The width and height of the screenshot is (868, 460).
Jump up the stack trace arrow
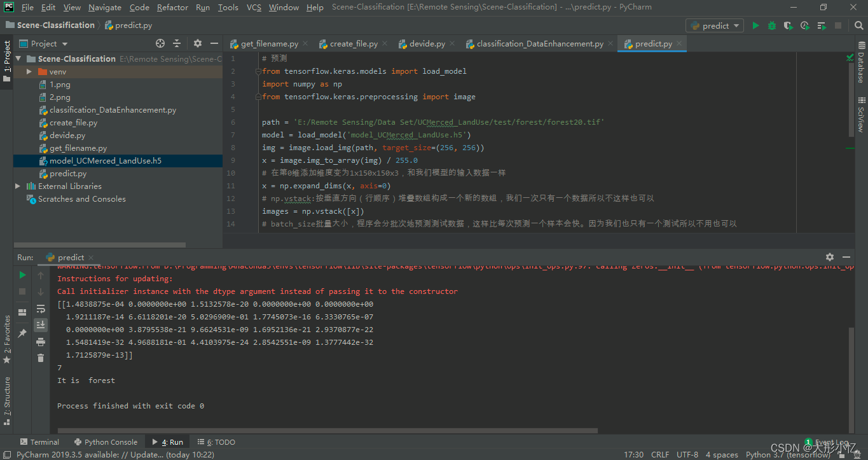(41, 275)
